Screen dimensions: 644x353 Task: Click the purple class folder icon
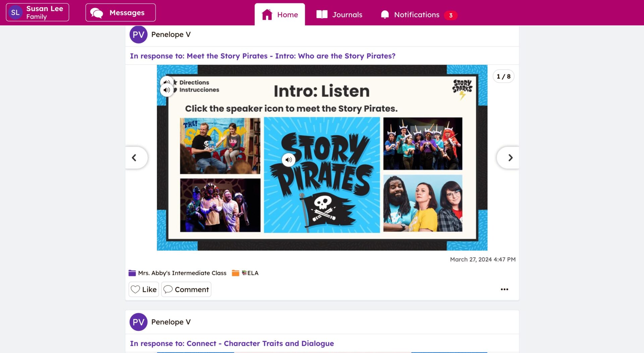(132, 273)
